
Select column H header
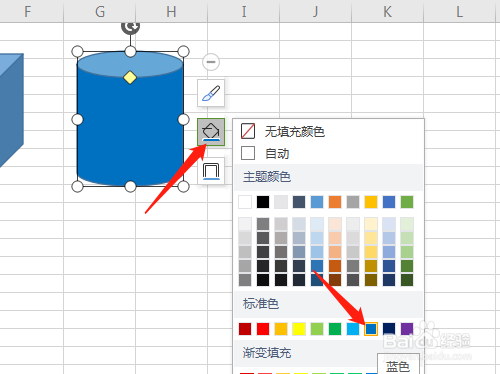click(171, 11)
